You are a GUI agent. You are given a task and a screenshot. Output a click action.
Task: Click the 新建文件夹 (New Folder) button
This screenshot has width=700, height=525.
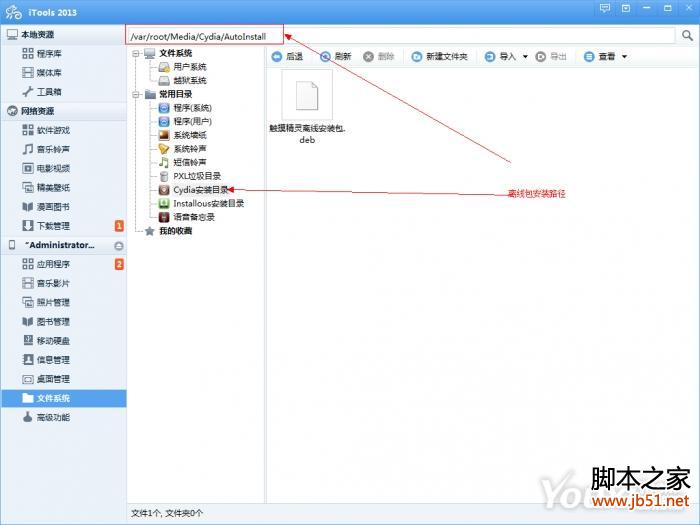439,57
